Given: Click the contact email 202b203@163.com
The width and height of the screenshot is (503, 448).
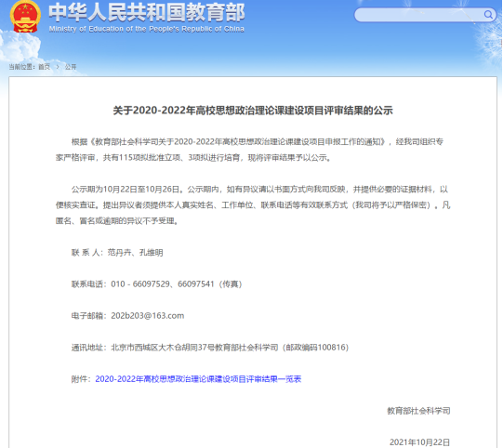Looking at the screenshot, I should 148,316.
